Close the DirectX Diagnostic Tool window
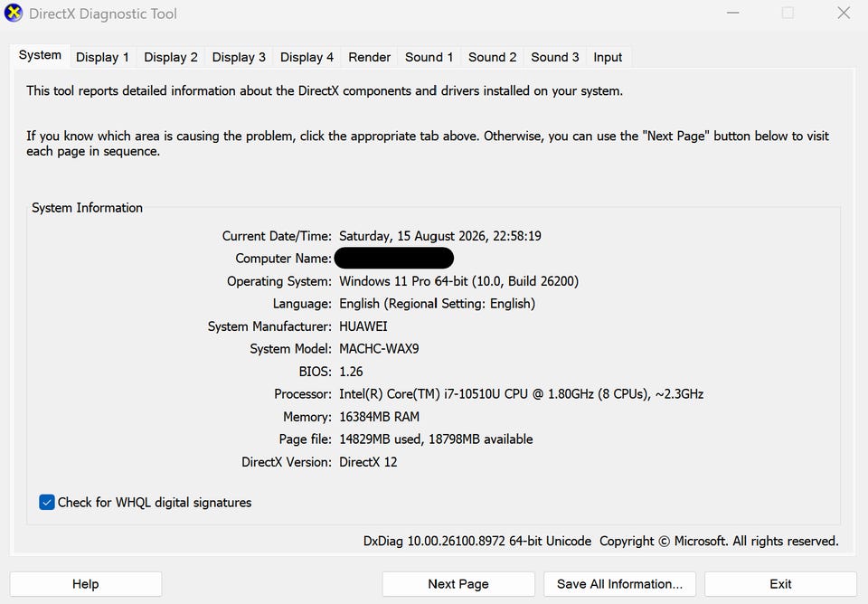868x604 pixels. pyautogui.click(x=844, y=13)
